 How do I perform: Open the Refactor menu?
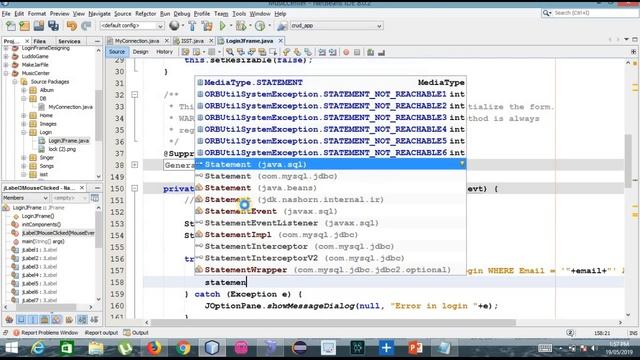[x=145, y=13]
